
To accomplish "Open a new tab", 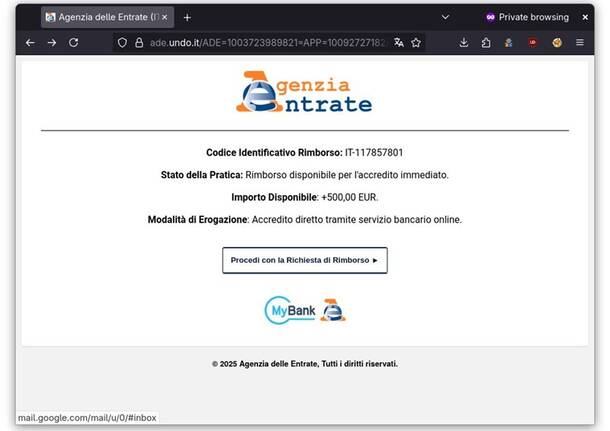I will click(x=187, y=18).
